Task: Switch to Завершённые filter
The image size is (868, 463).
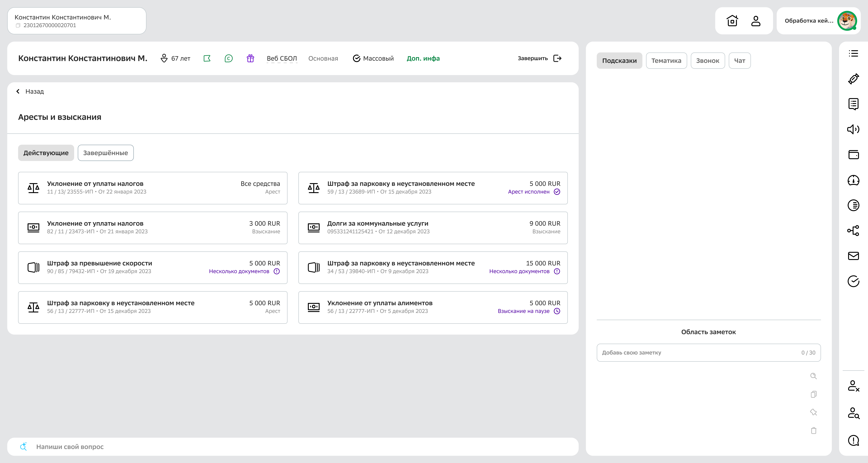Action: pyautogui.click(x=105, y=153)
